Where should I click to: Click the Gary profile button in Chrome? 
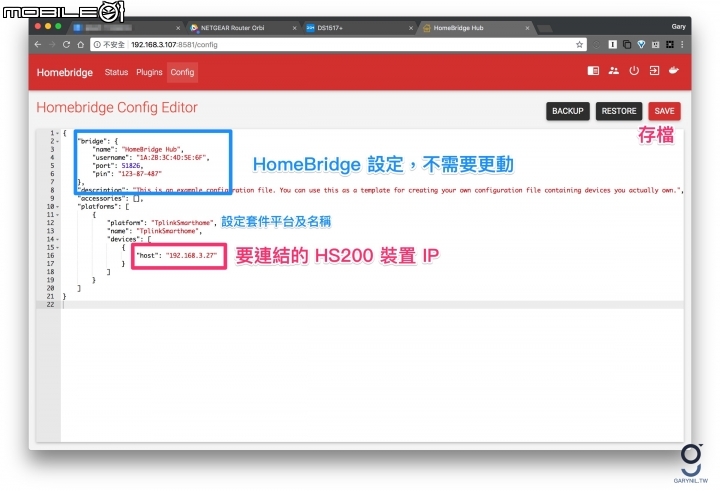[x=678, y=27]
